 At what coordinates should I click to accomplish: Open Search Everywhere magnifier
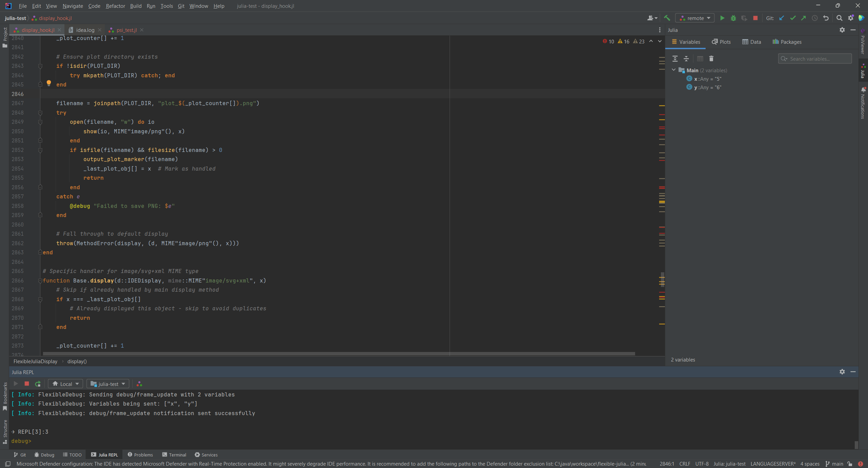point(840,18)
